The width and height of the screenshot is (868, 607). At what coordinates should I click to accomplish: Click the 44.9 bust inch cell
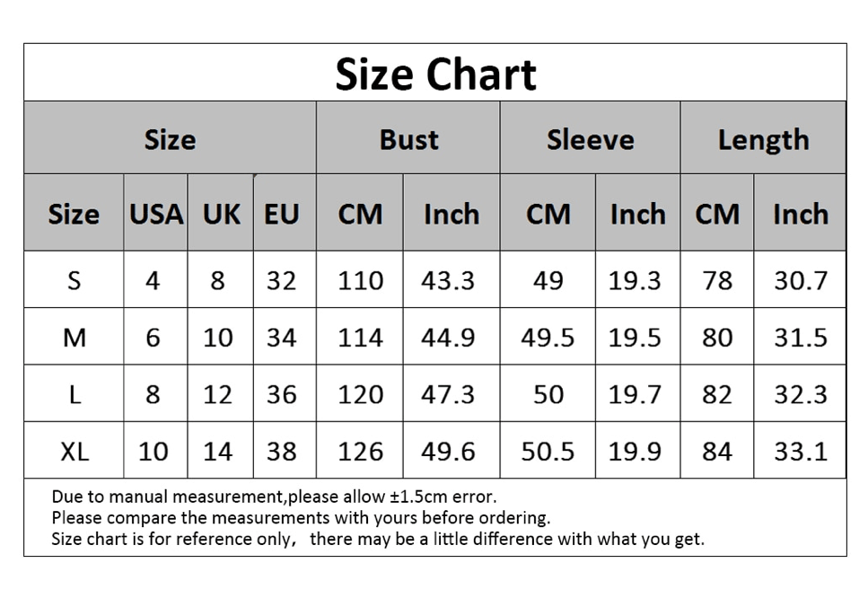(x=452, y=337)
